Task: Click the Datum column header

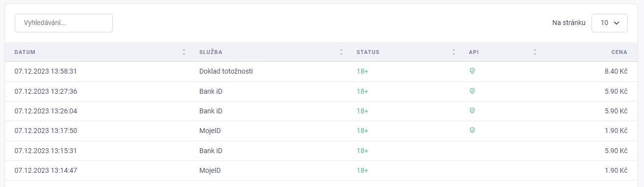Action: [25, 52]
